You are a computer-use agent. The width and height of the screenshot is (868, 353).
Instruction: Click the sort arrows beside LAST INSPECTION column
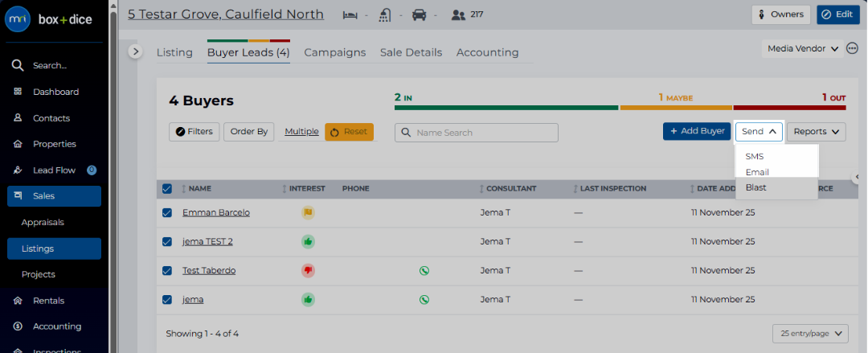tap(575, 188)
